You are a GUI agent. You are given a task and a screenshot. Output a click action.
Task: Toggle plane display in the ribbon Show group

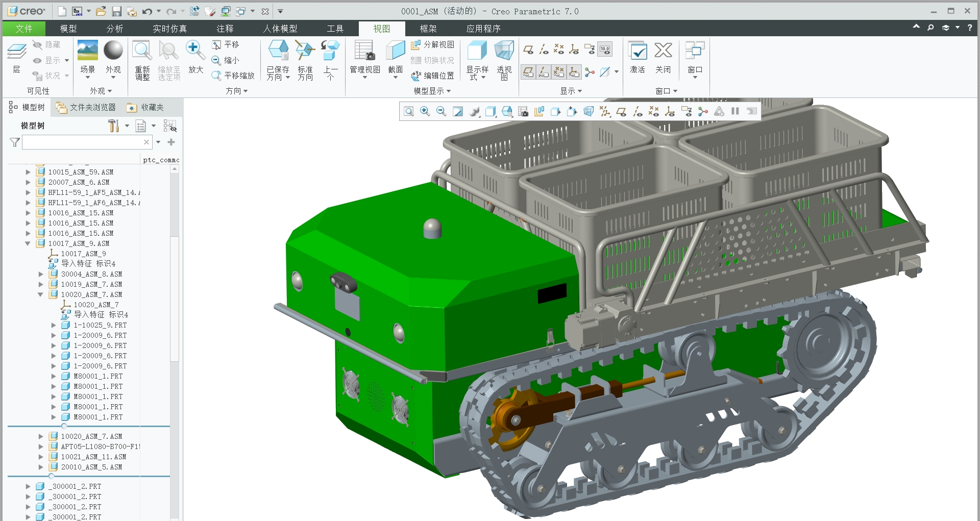coord(529,49)
